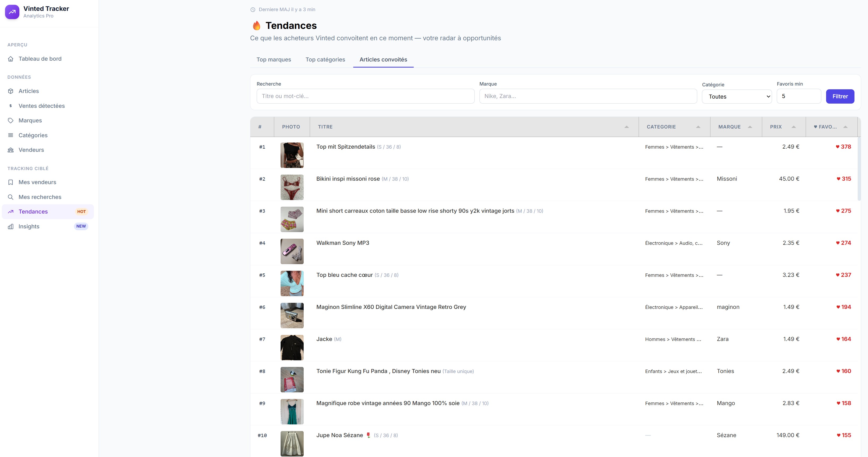Click the Vendeurs people icon
868x457 pixels.
pyautogui.click(x=11, y=150)
